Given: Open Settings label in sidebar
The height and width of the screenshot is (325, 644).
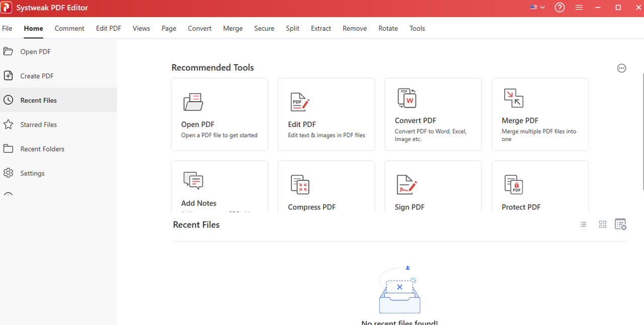Looking at the screenshot, I should pyautogui.click(x=32, y=173).
